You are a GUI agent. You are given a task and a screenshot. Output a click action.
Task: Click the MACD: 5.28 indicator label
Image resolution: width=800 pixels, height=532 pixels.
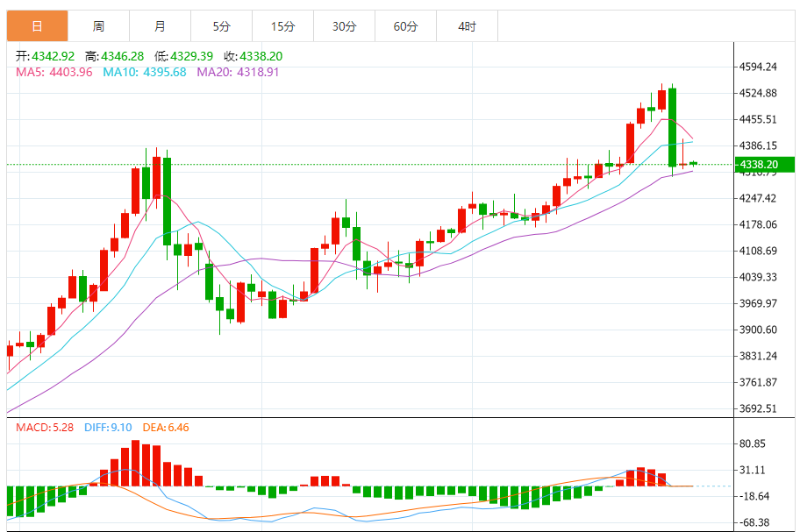44,428
